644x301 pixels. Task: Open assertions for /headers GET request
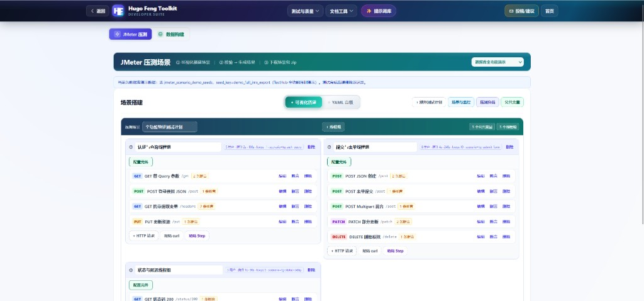tap(296, 207)
